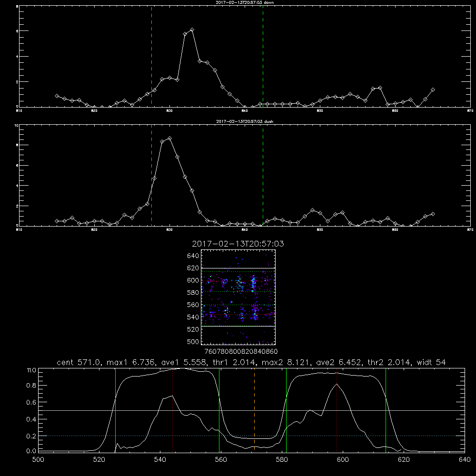Click the red dotted line near 598 in bottom plot
Viewport: 476px width, 476px height.
tap(337, 410)
